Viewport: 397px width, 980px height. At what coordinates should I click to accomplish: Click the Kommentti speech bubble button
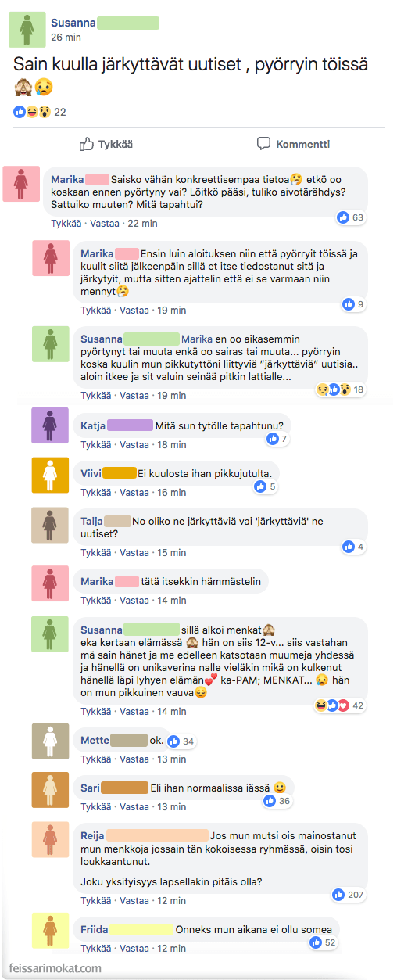point(293,144)
